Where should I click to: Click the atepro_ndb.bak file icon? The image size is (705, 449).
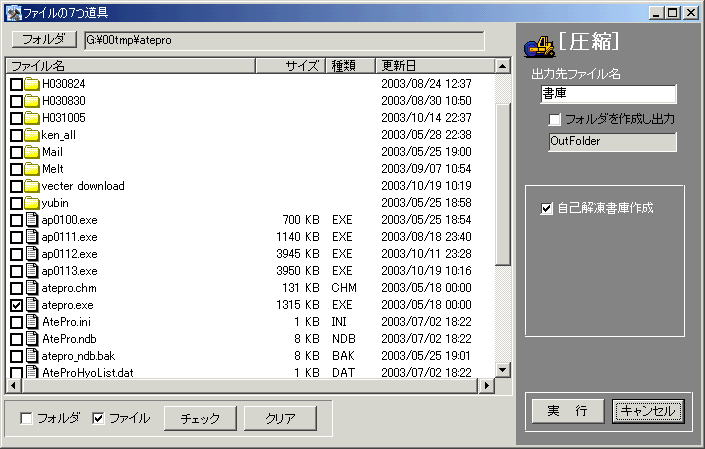[x=32, y=356]
